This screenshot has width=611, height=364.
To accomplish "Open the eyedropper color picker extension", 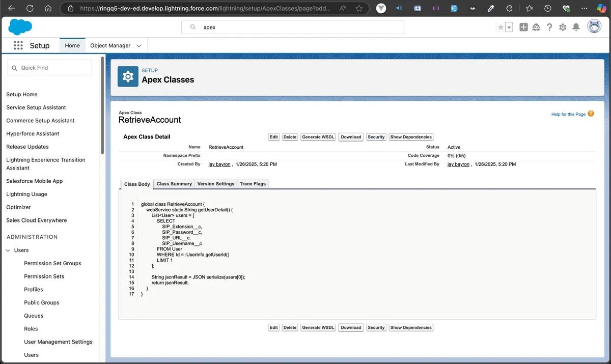I will pyautogui.click(x=491, y=9).
